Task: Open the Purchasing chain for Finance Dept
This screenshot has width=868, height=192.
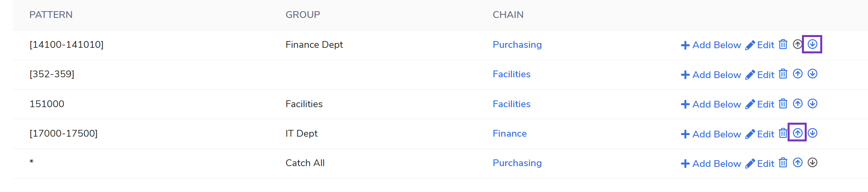Action: tap(517, 45)
